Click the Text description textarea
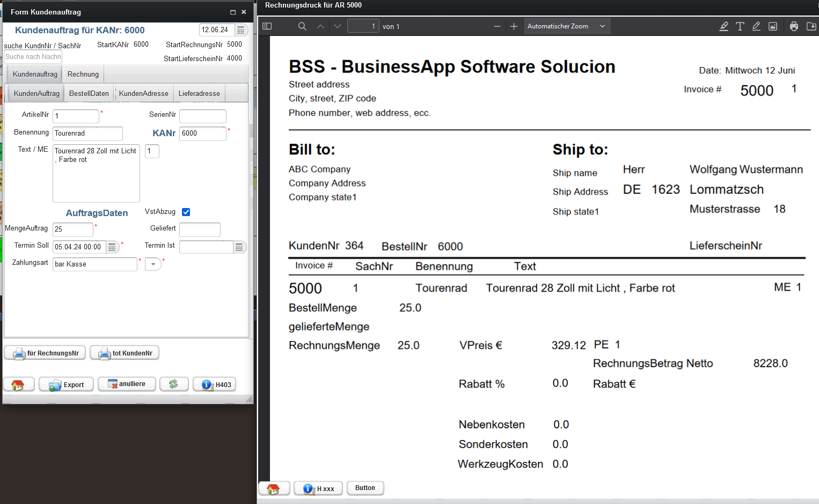 pyautogui.click(x=97, y=173)
